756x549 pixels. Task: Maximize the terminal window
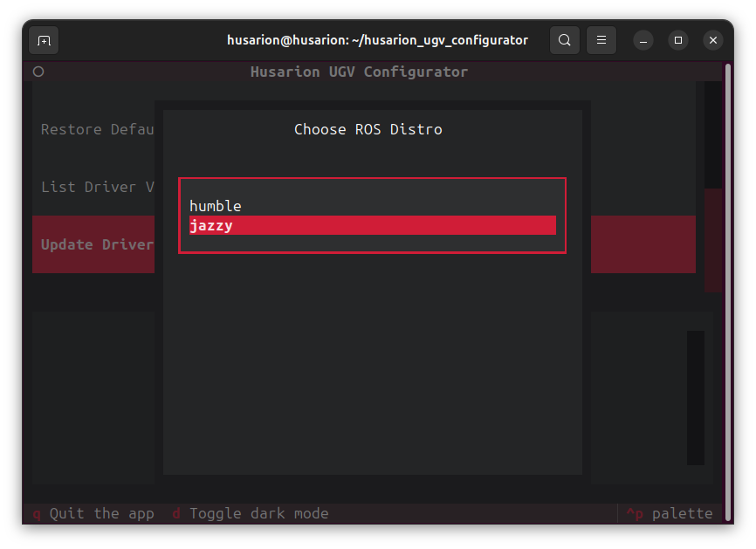(678, 40)
